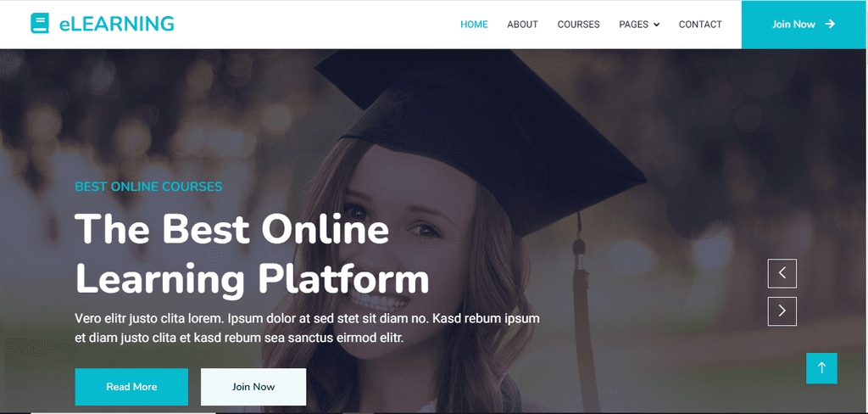Open the CONTACT page link

[700, 25]
